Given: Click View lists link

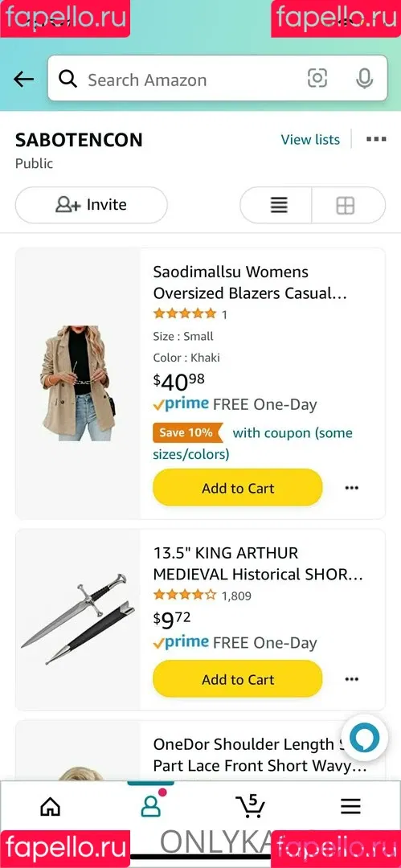Looking at the screenshot, I should click(x=310, y=140).
